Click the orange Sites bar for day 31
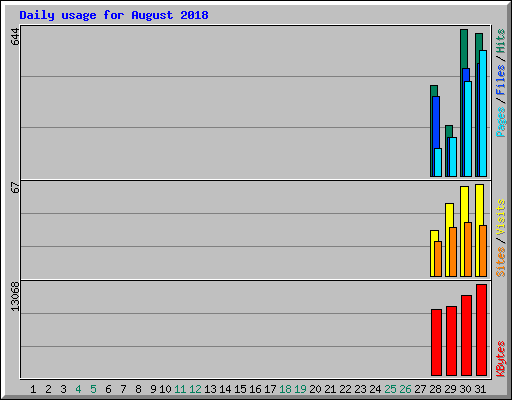 click(x=483, y=251)
